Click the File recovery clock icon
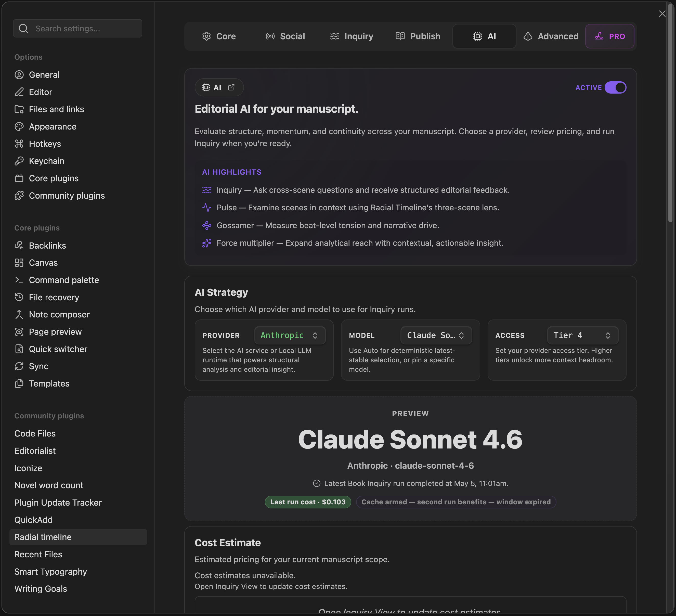Image resolution: width=676 pixels, height=616 pixels. [19, 297]
